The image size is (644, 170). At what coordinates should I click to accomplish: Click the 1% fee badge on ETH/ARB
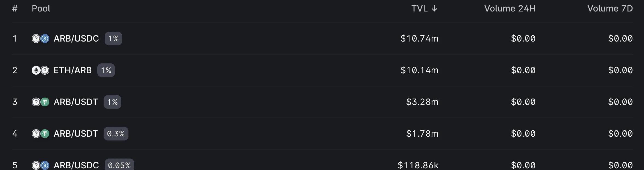106,70
